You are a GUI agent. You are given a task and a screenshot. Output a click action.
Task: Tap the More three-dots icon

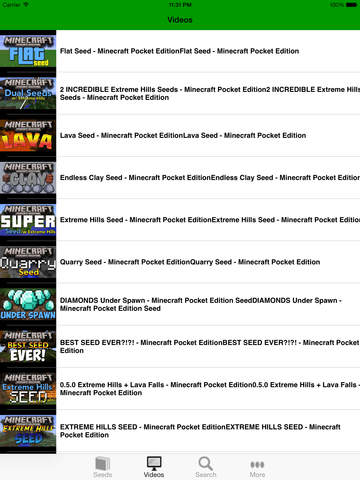257,464
